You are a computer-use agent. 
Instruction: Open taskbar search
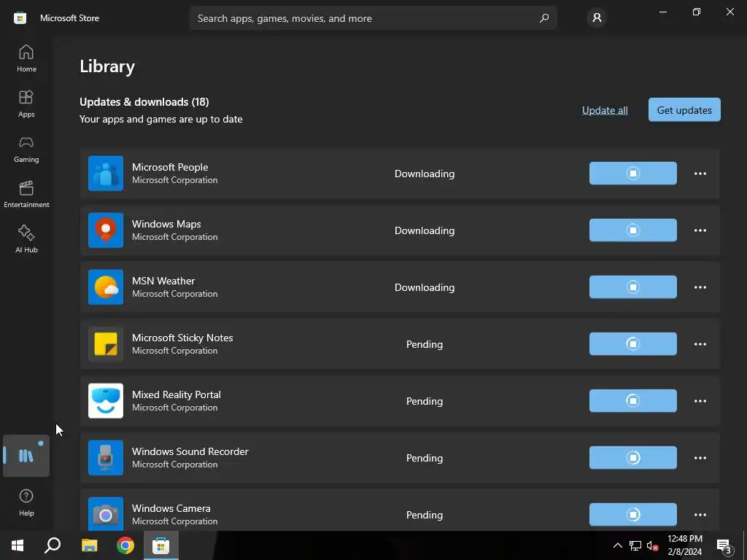tap(53, 545)
